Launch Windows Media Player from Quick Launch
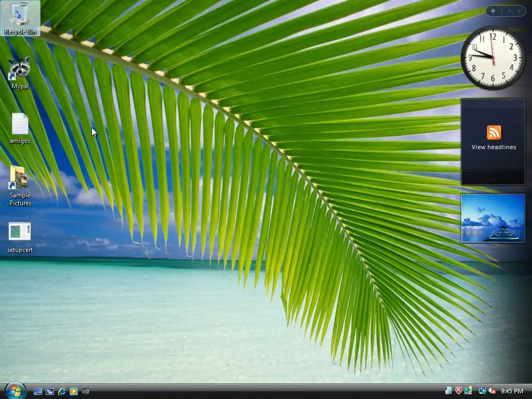Viewport: 532px width, 399px height. [74, 391]
